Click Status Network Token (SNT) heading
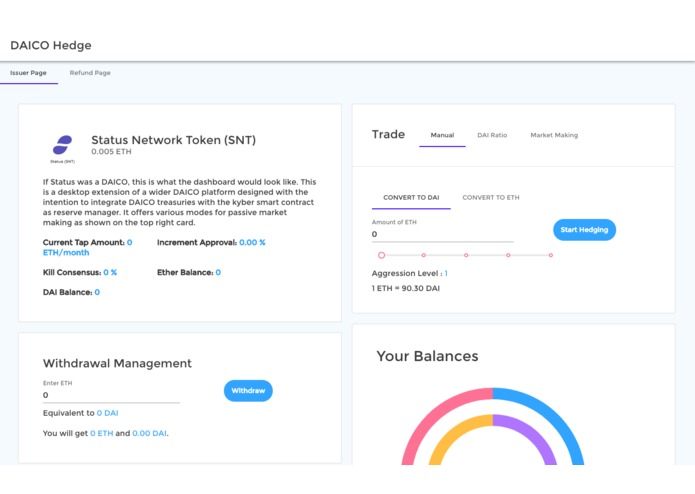 pyautogui.click(x=173, y=140)
